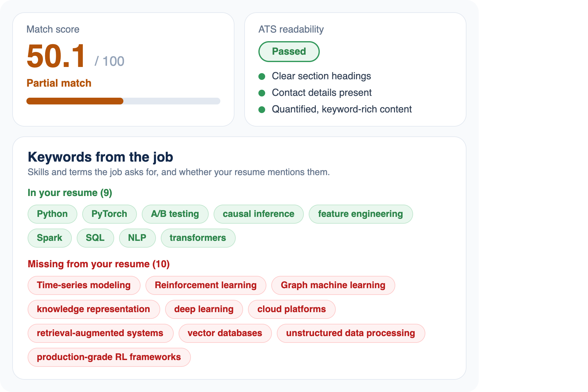Select the NLP keyword chip

click(137, 238)
